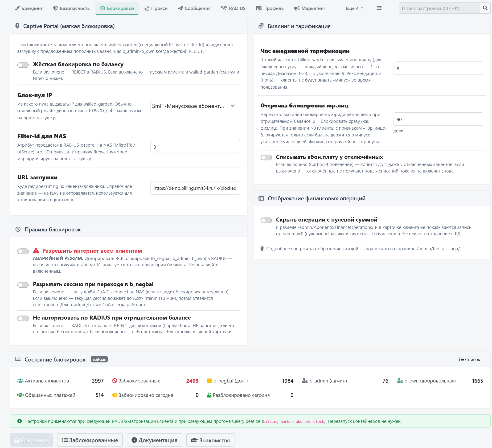Switch to the Брендинг tab
This screenshot has width=492, height=448.
[x=29, y=8]
